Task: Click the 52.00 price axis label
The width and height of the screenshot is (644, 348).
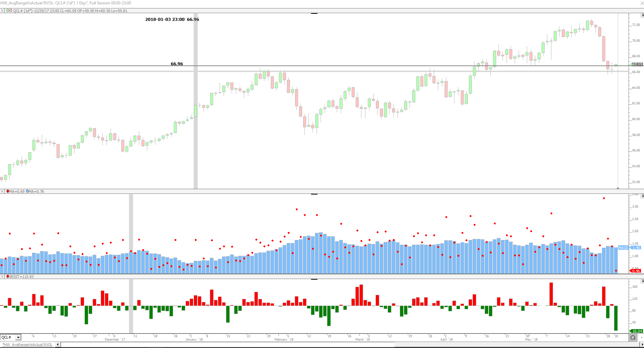Action: 636,182
